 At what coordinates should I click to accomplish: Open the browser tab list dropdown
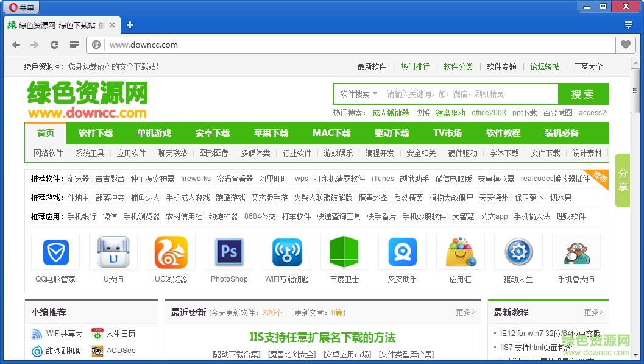point(629,24)
